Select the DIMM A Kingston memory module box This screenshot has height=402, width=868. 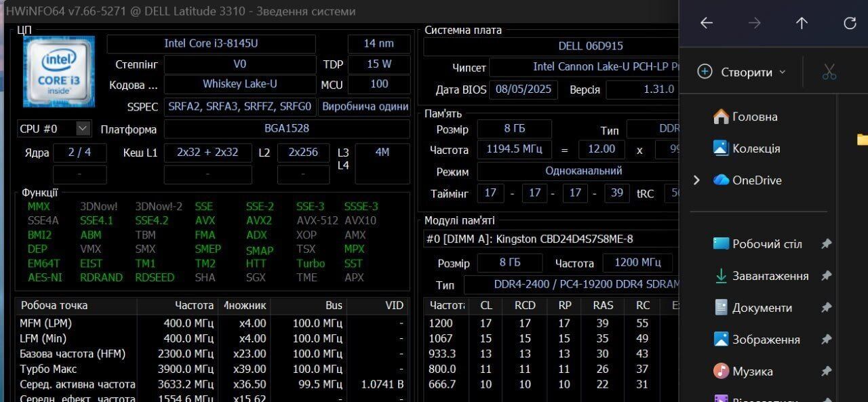click(x=549, y=239)
